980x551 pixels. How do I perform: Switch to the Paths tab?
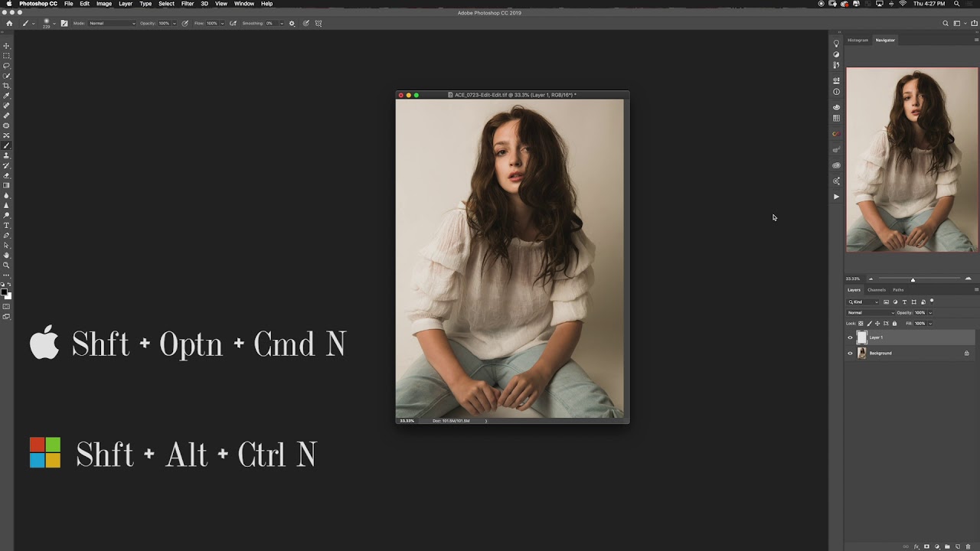[898, 290]
